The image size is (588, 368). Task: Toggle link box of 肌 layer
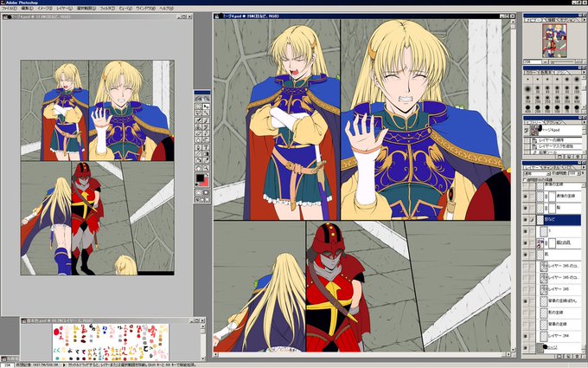[532, 255]
